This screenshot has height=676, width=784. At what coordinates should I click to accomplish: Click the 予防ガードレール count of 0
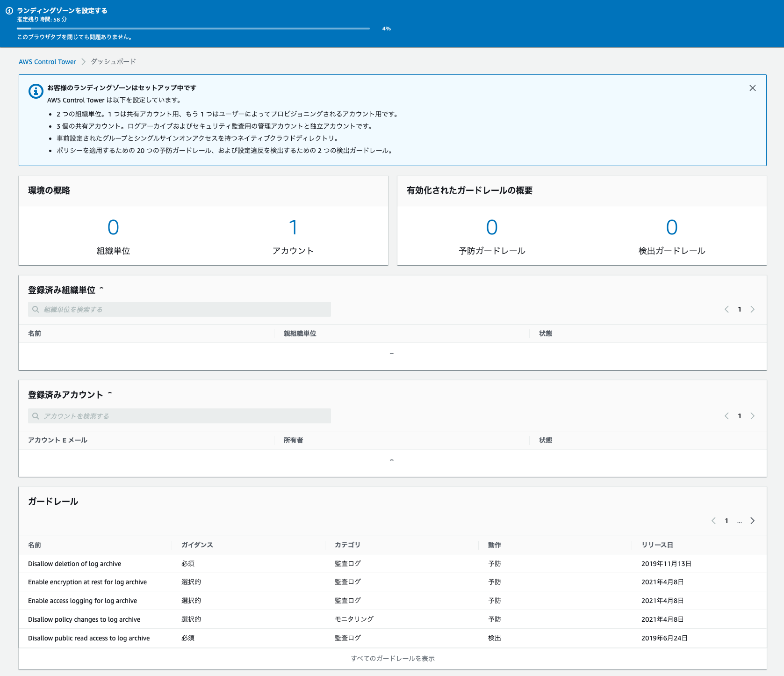492,227
